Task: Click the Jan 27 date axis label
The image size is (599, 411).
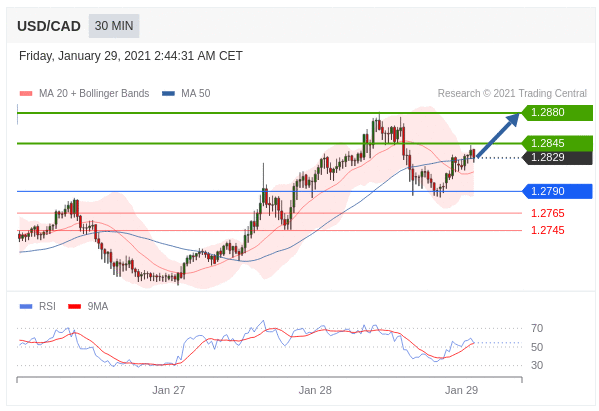Action: pyautogui.click(x=168, y=390)
